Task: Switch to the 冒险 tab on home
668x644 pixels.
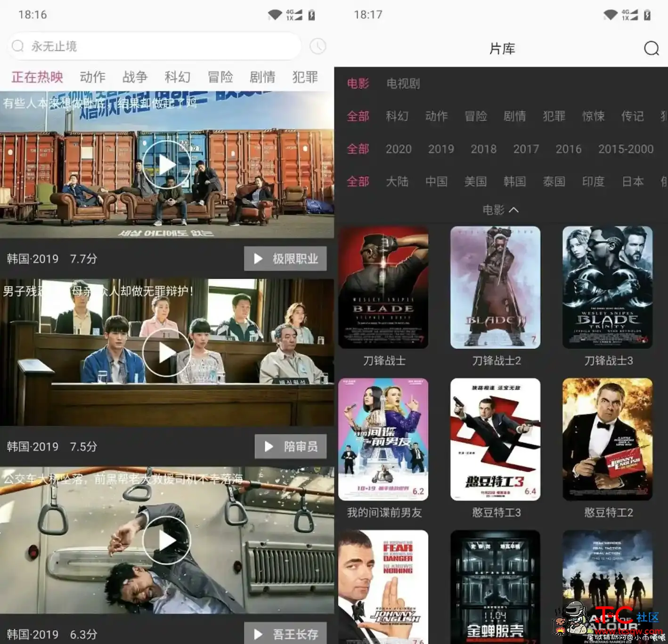Action: (220, 77)
